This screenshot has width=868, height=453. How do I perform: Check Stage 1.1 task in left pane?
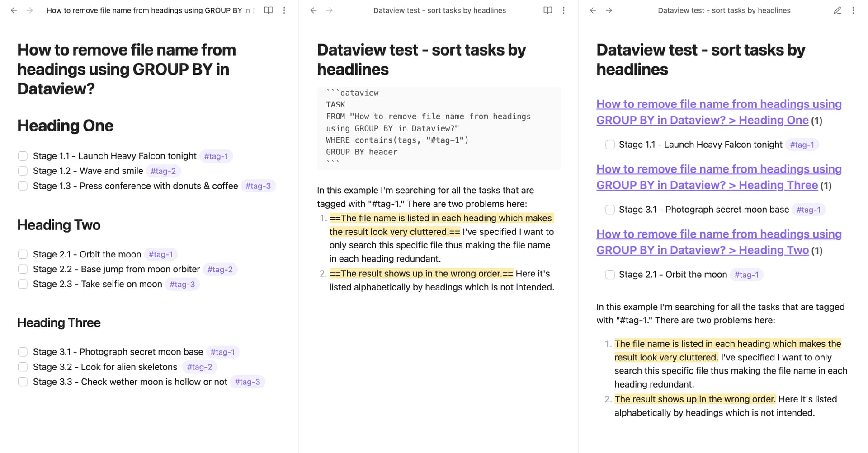[x=23, y=156]
